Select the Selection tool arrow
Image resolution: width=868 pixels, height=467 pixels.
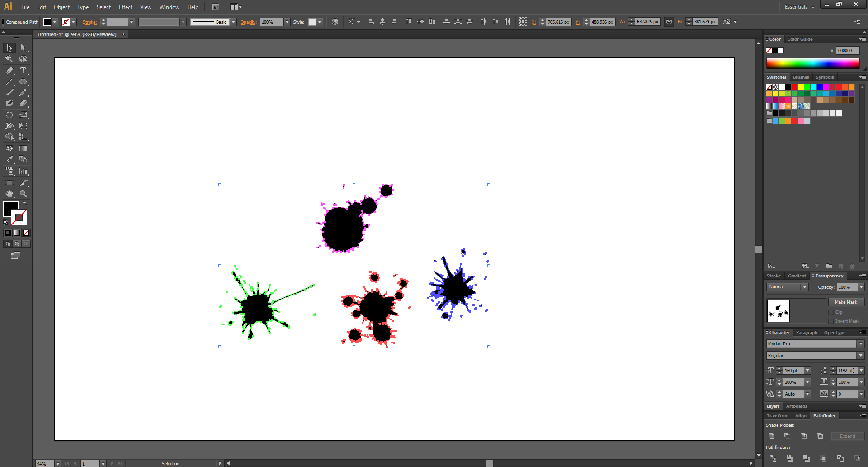coord(9,48)
